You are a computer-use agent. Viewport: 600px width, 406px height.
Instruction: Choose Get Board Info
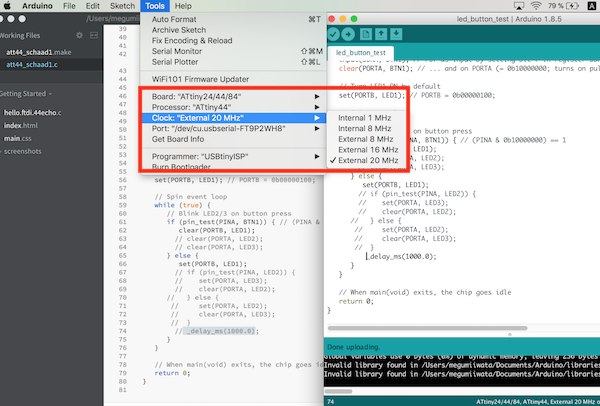(233, 139)
